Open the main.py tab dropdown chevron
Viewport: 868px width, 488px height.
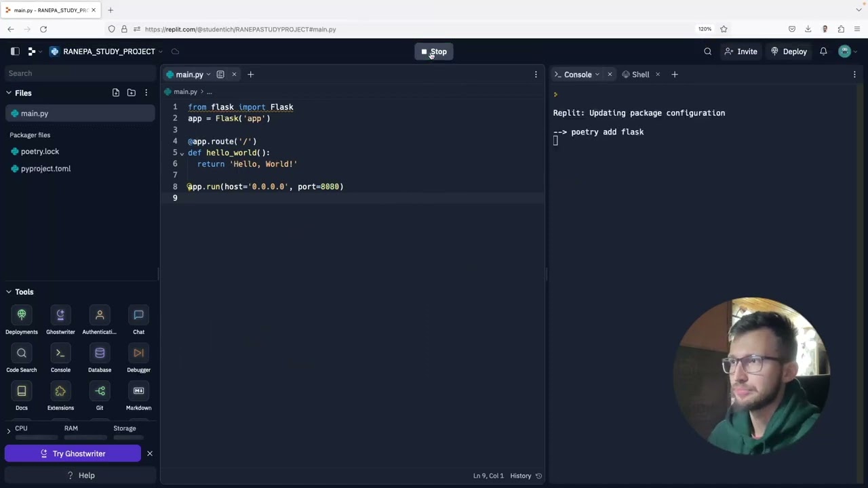click(208, 75)
